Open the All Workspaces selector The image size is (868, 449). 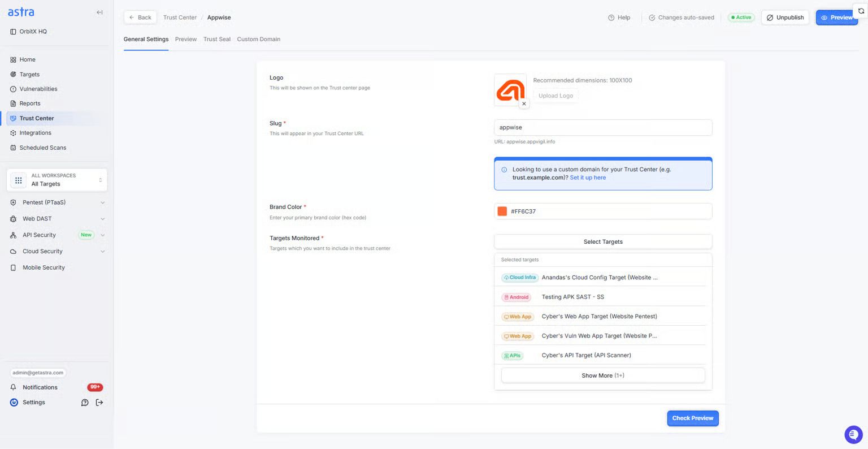(57, 180)
